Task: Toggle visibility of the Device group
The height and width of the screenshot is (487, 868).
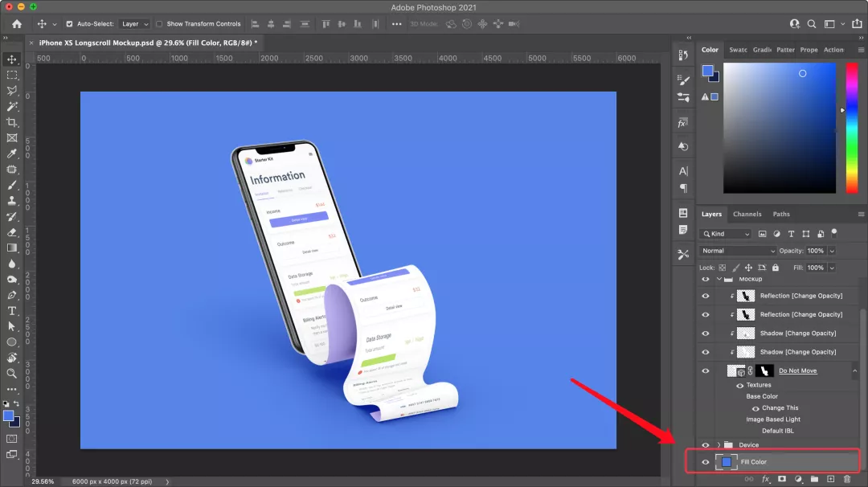Action: coord(706,444)
